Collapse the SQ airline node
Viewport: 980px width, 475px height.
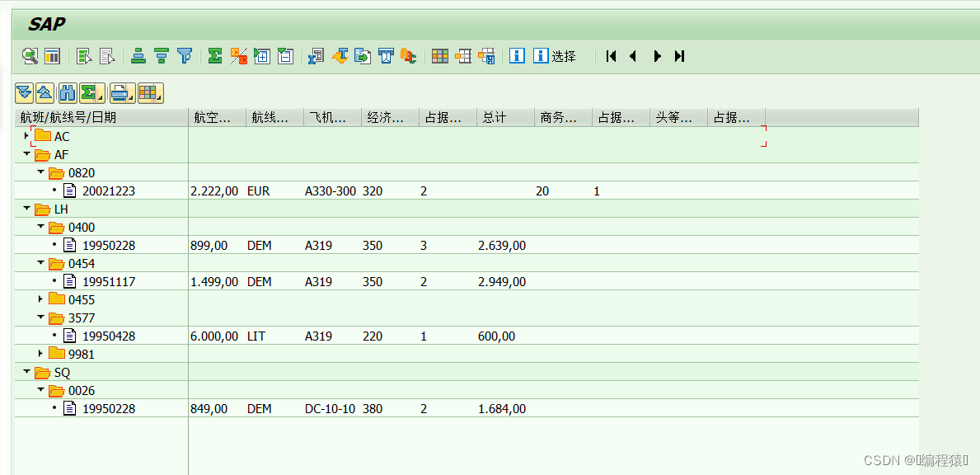click(x=26, y=371)
